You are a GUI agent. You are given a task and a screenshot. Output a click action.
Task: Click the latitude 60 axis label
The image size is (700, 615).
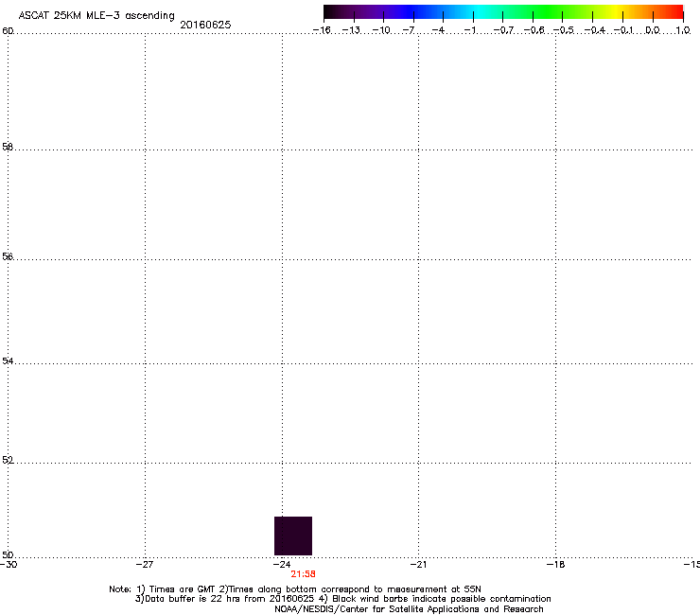(x=8, y=31)
